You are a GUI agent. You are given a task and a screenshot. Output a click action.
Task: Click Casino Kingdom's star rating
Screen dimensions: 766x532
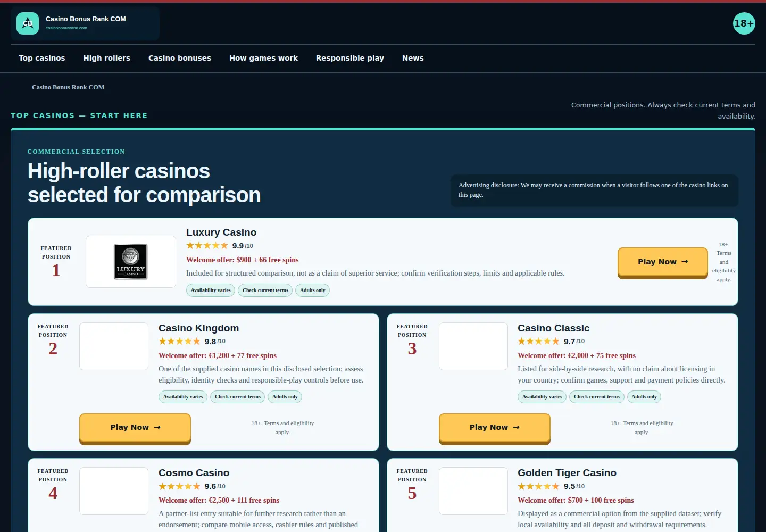click(x=179, y=342)
